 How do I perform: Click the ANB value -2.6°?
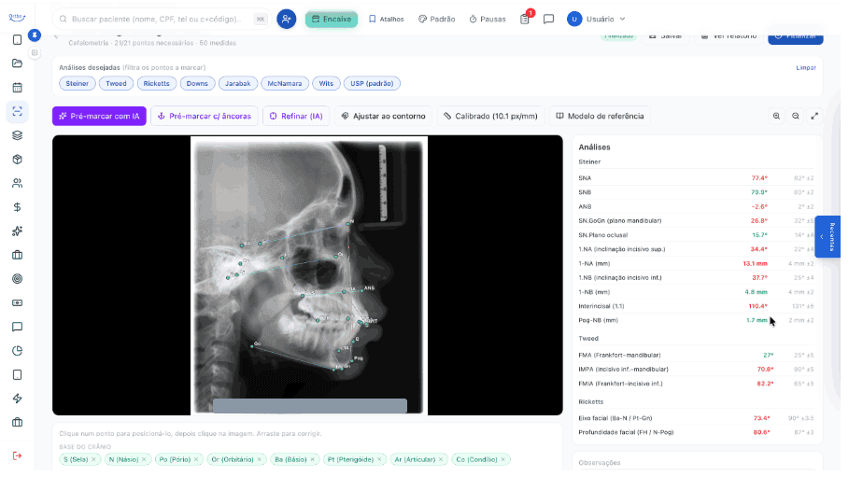[759, 207]
